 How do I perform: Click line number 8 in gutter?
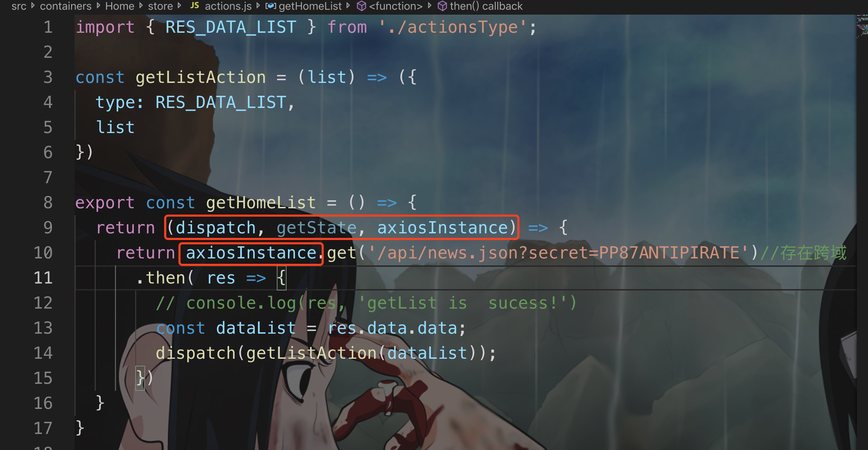[48, 202]
